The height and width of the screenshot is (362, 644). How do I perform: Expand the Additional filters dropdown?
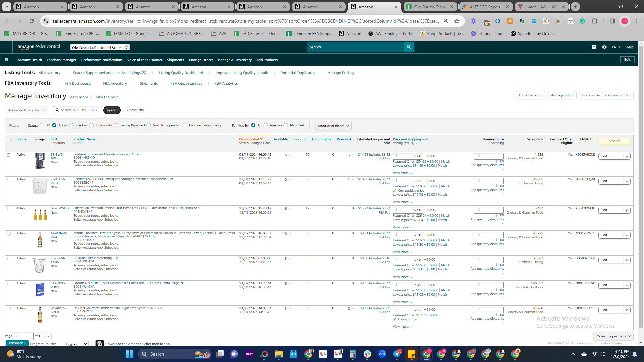pyautogui.click(x=333, y=126)
